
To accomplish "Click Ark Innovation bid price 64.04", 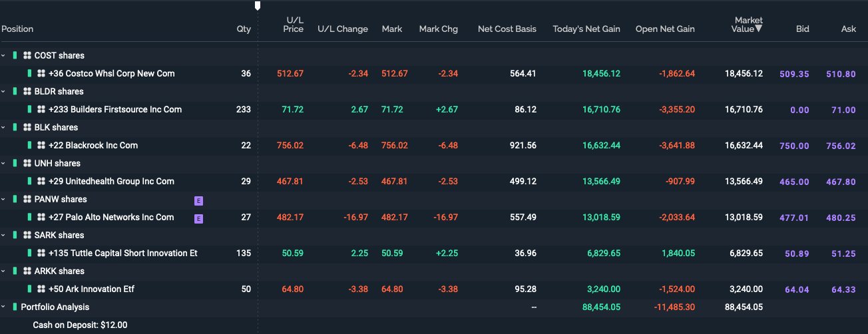I will [x=797, y=289].
